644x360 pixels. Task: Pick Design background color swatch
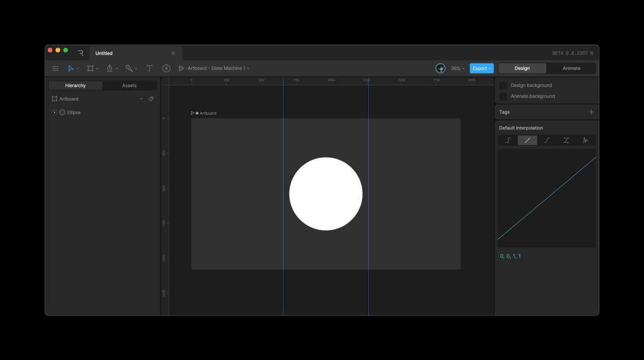[503, 85]
